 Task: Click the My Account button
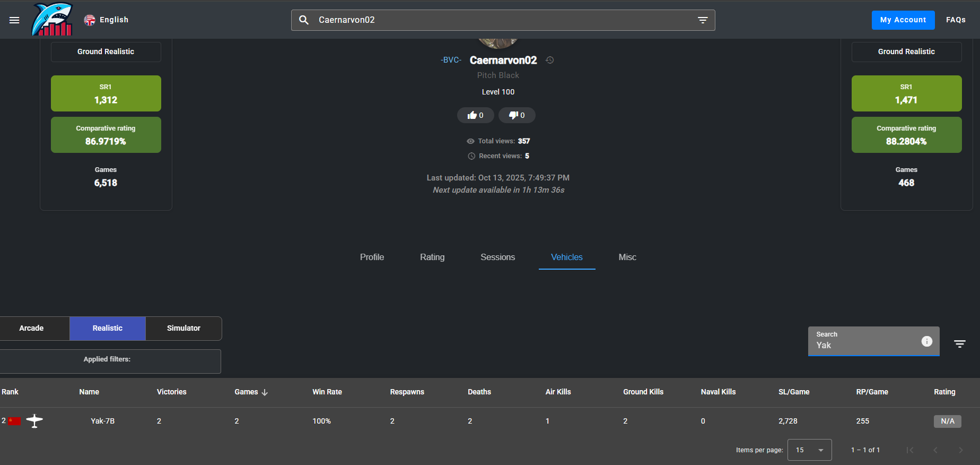point(903,20)
